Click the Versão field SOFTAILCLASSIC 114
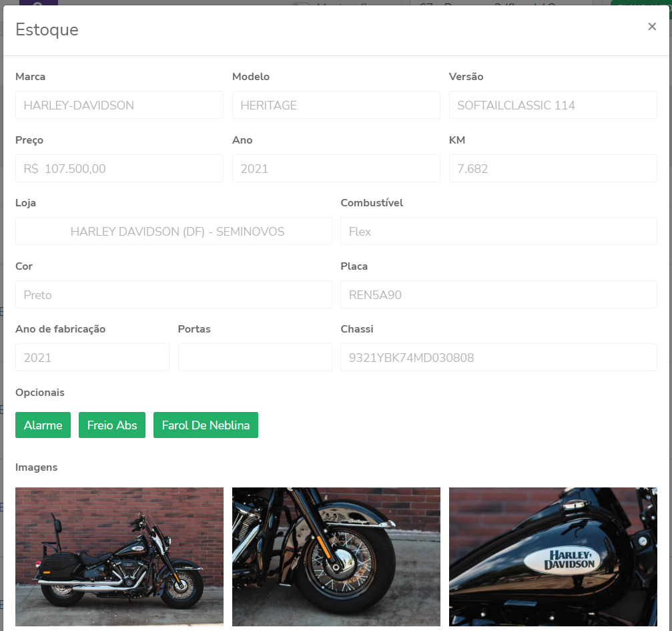 click(553, 105)
